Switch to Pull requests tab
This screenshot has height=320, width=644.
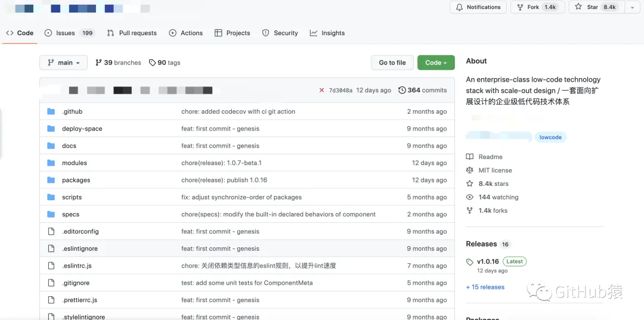(132, 33)
